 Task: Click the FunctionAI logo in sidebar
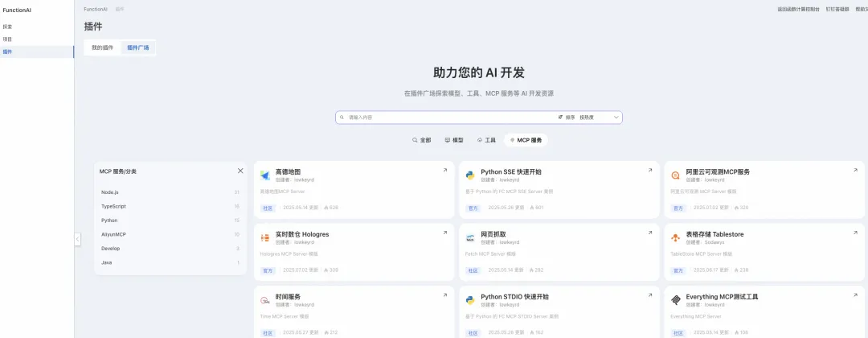(17, 10)
